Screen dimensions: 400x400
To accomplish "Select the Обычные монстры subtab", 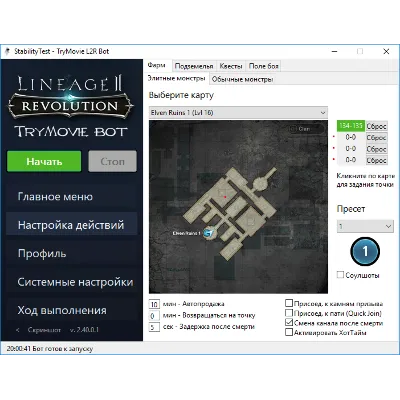I will click(x=243, y=79).
